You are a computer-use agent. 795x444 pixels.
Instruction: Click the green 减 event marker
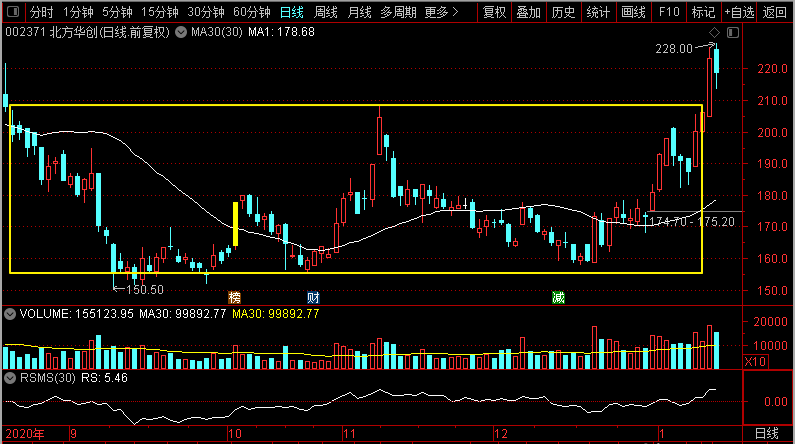point(559,297)
